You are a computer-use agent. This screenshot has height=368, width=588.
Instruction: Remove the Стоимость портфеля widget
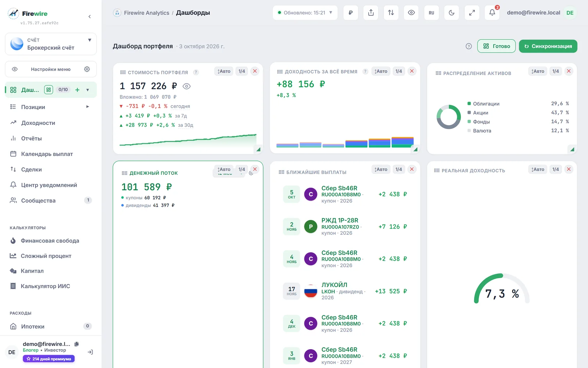point(255,71)
